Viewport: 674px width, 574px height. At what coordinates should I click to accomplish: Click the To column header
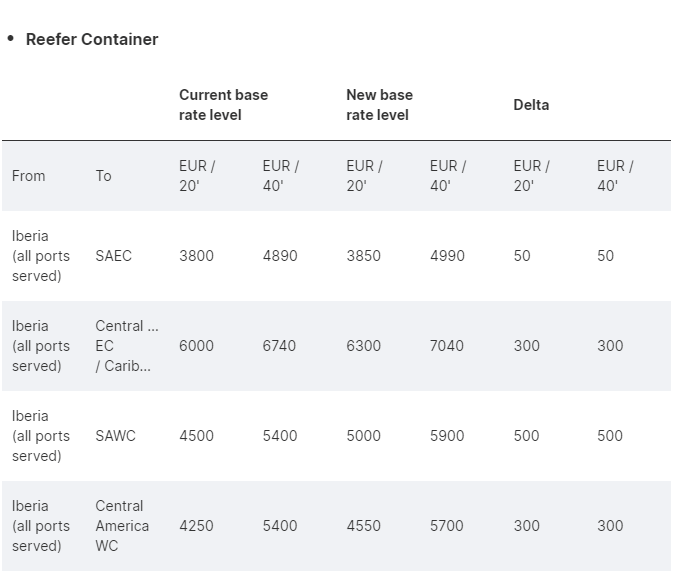click(104, 176)
